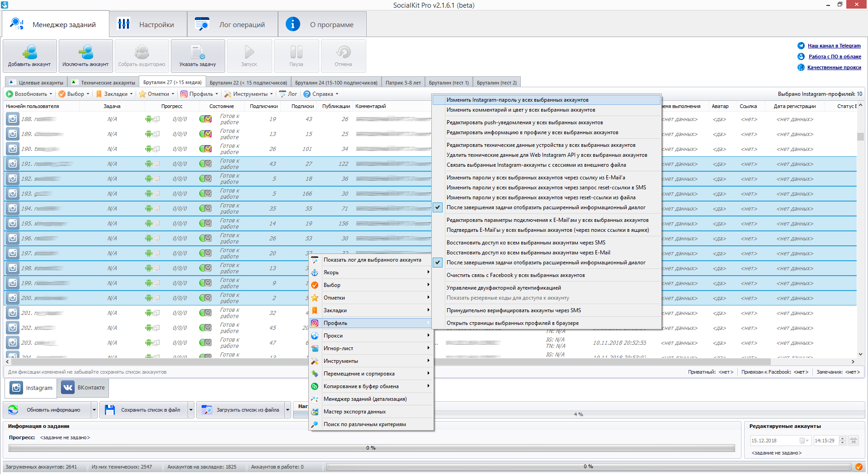Switch to Целевые аккаунты list tab
Image resolution: width=868 pixels, height=474 pixels.
tap(36, 83)
